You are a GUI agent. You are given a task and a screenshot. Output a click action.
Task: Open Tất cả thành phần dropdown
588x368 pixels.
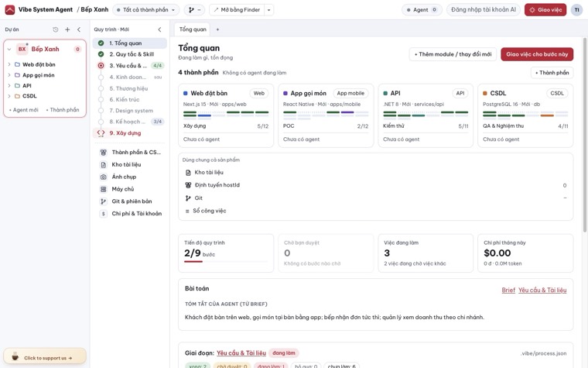coord(146,10)
